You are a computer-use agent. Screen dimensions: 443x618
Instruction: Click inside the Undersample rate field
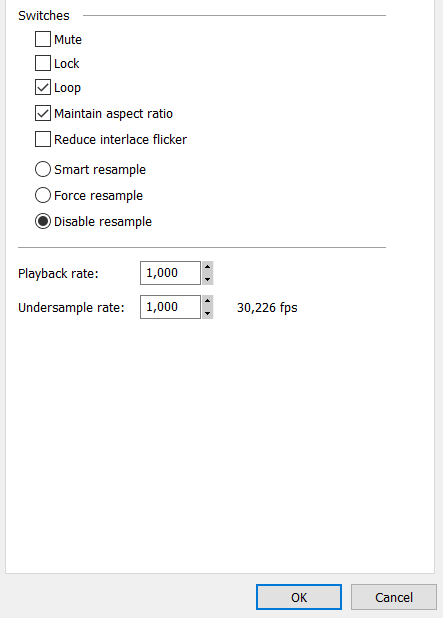170,307
